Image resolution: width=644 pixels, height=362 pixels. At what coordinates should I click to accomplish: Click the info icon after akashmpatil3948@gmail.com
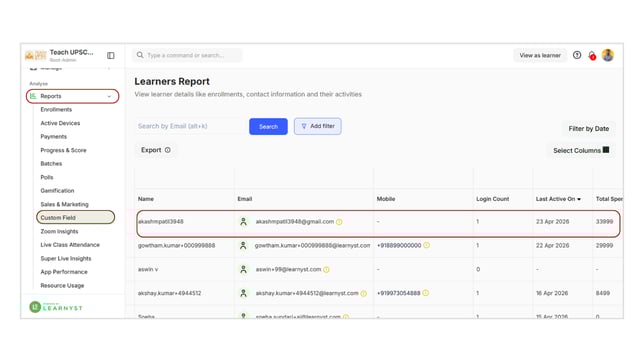coord(339,222)
